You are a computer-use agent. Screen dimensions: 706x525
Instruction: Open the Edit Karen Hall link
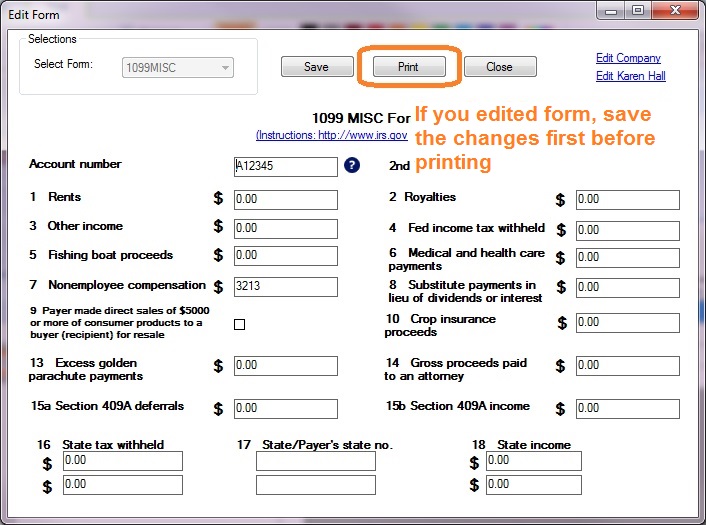point(630,76)
